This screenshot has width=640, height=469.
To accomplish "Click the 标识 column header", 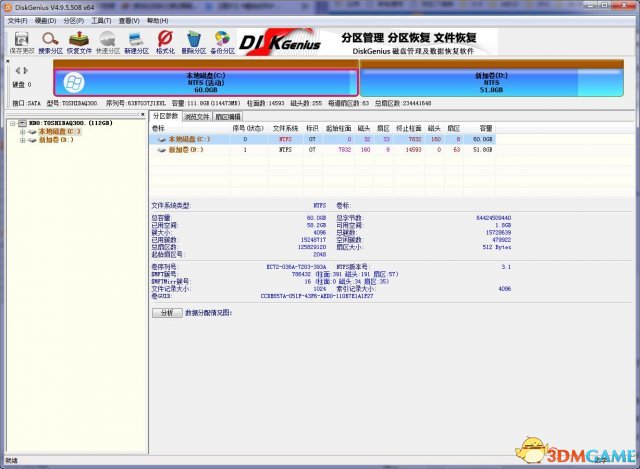I will tap(313, 129).
